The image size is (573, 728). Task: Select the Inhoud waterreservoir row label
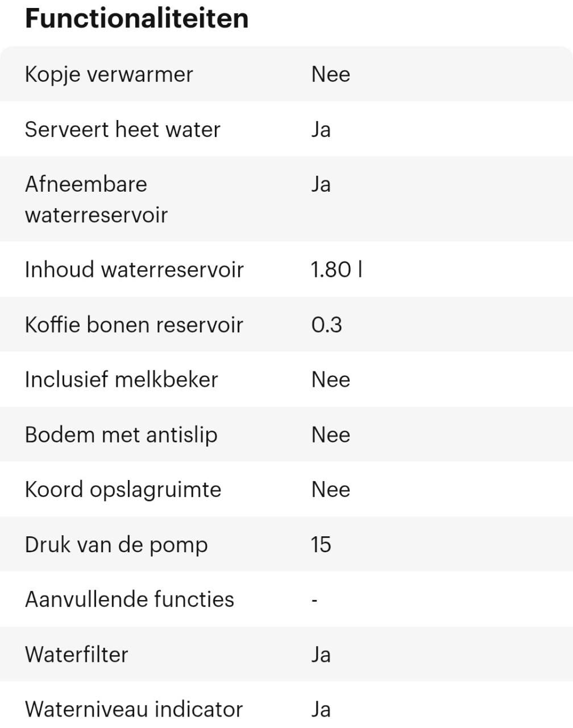point(134,270)
